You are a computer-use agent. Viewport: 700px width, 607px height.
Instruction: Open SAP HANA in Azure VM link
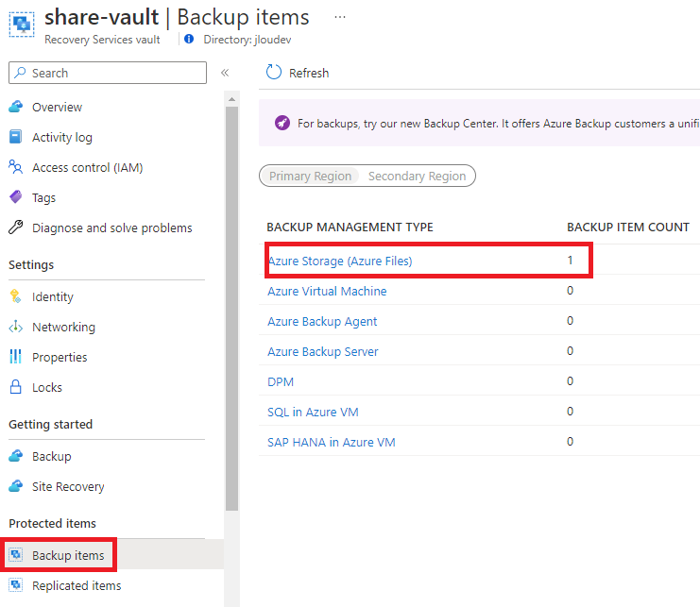click(332, 443)
